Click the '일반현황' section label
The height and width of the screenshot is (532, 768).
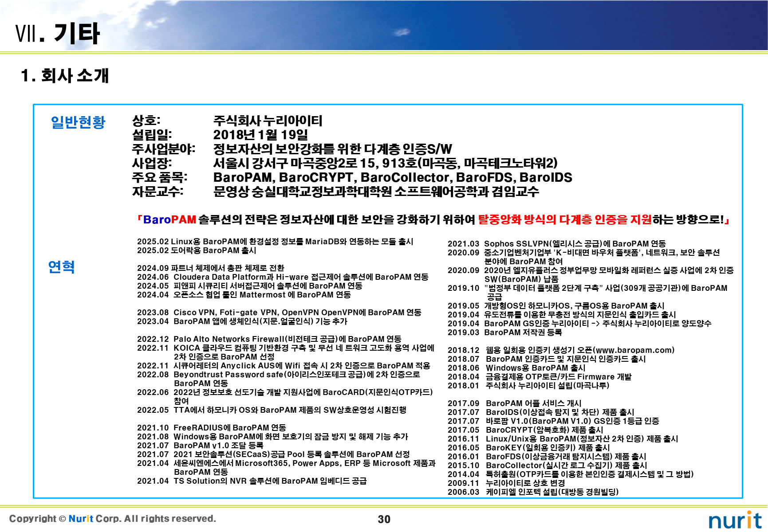pos(78,122)
